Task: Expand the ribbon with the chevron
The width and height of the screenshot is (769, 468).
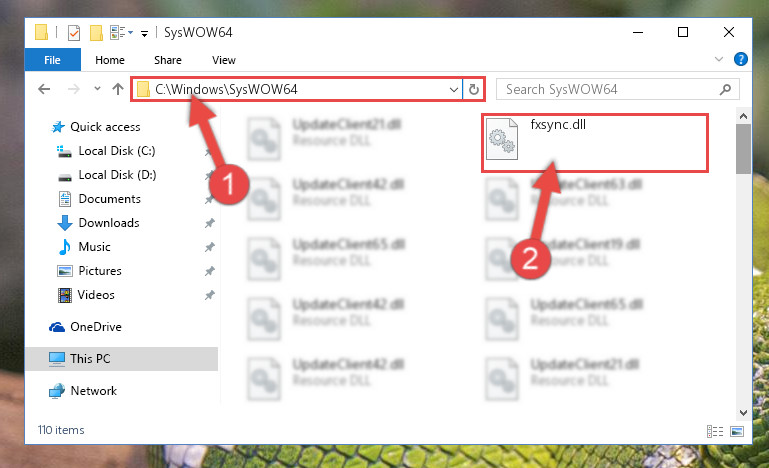Action: (x=718, y=59)
